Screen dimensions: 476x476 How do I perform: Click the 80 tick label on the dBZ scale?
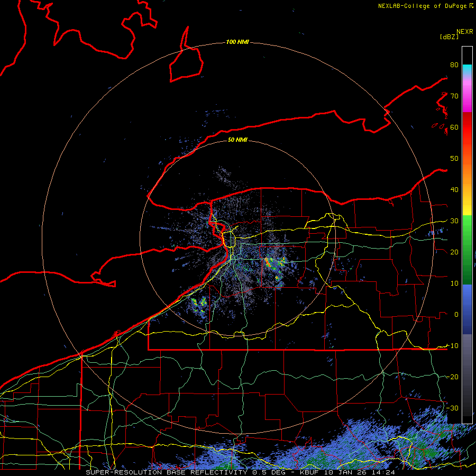click(454, 65)
